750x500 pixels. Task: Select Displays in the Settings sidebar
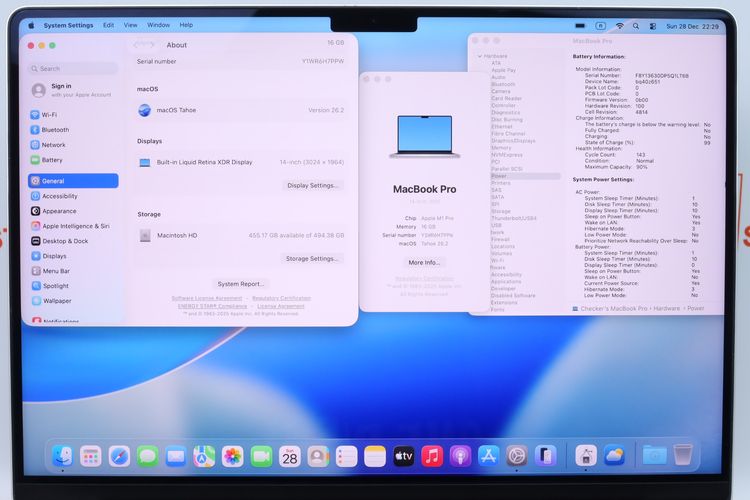pos(73,256)
